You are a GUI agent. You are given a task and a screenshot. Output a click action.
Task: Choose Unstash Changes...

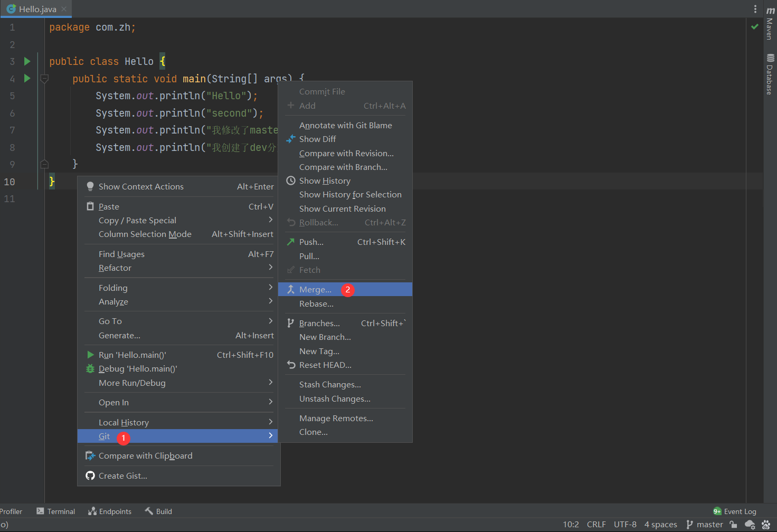345,398
